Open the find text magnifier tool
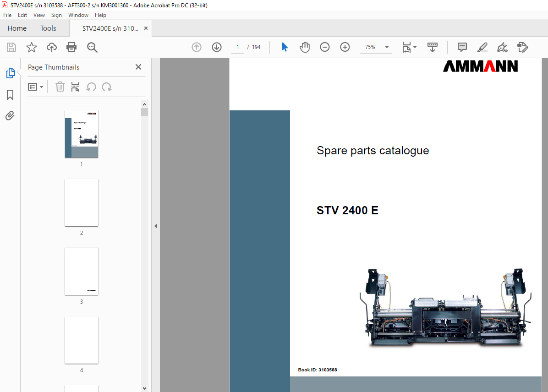Image resolution: width=548 pixels, height=392 pixels. (x=92, y=47)
